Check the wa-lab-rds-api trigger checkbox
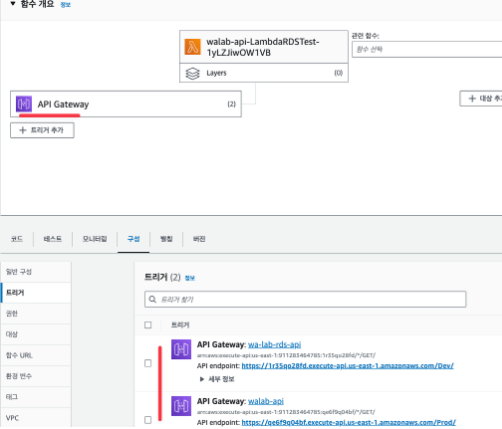502x429 pixels. (148, 363)
